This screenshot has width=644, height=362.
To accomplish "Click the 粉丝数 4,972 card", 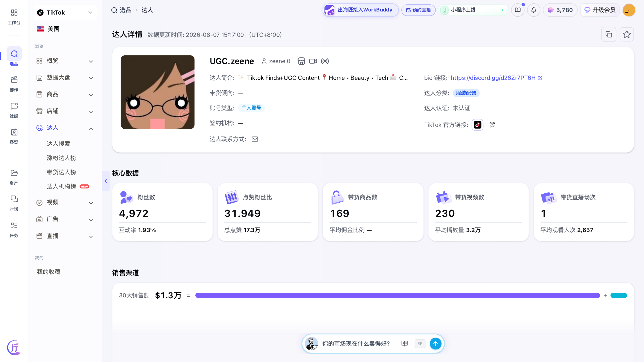I will click(162, 212).
